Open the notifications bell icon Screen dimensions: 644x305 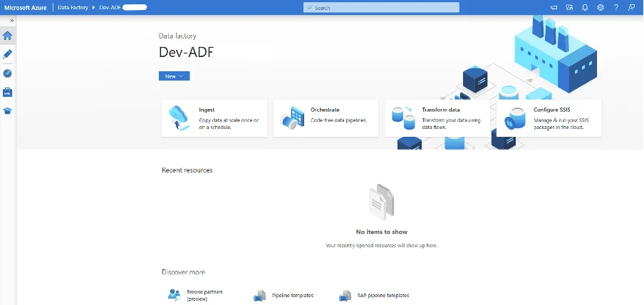585,7
